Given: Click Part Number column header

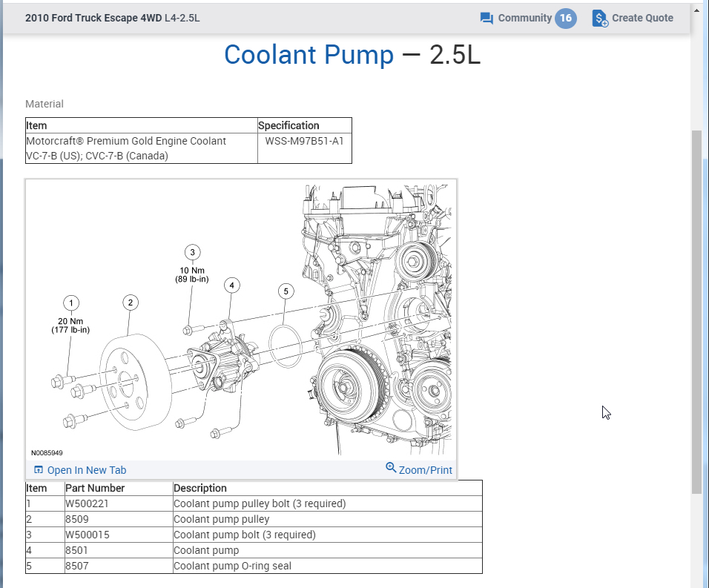Looking at the screenshot, I should 95,488.
